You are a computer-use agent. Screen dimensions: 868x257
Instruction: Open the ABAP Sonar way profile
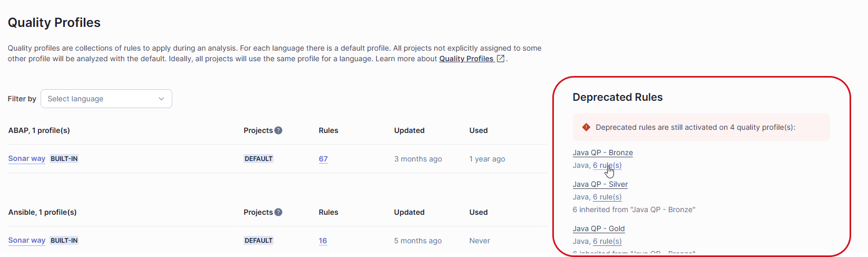coord(27,159)
